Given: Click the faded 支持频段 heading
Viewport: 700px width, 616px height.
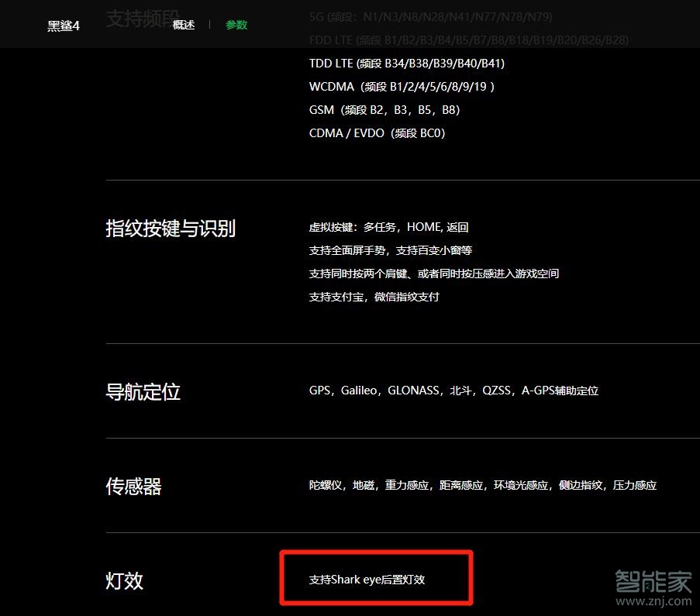Looking at the screenshot, I should pos(143,19).
